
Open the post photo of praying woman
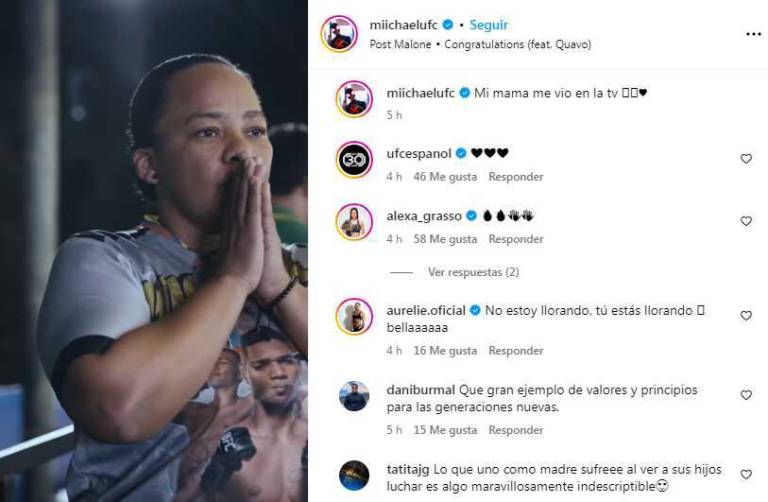point(154,251)
